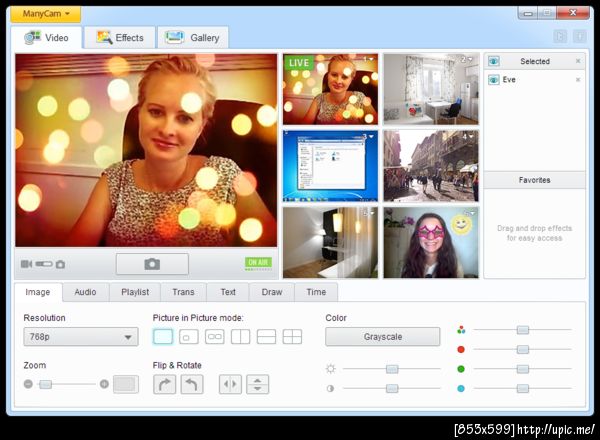600x440 pixels.
Task: Click the zoom out minus icon
Action: tap(28, 384)
